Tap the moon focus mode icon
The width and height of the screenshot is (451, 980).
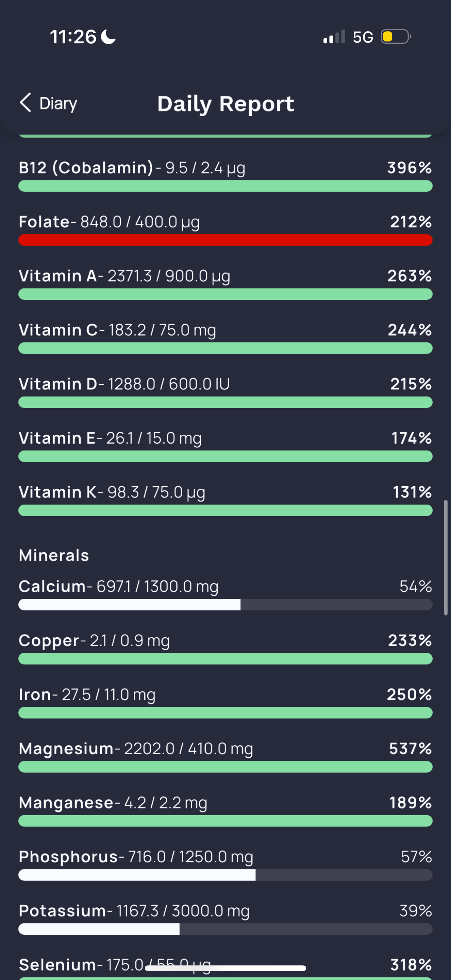point(108,37)
